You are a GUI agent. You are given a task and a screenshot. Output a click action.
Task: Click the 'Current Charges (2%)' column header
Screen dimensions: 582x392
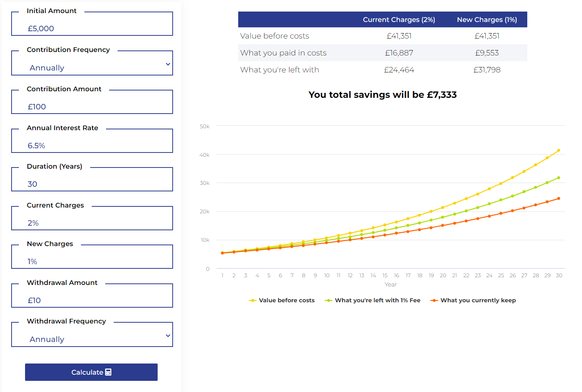pos(399,20)
